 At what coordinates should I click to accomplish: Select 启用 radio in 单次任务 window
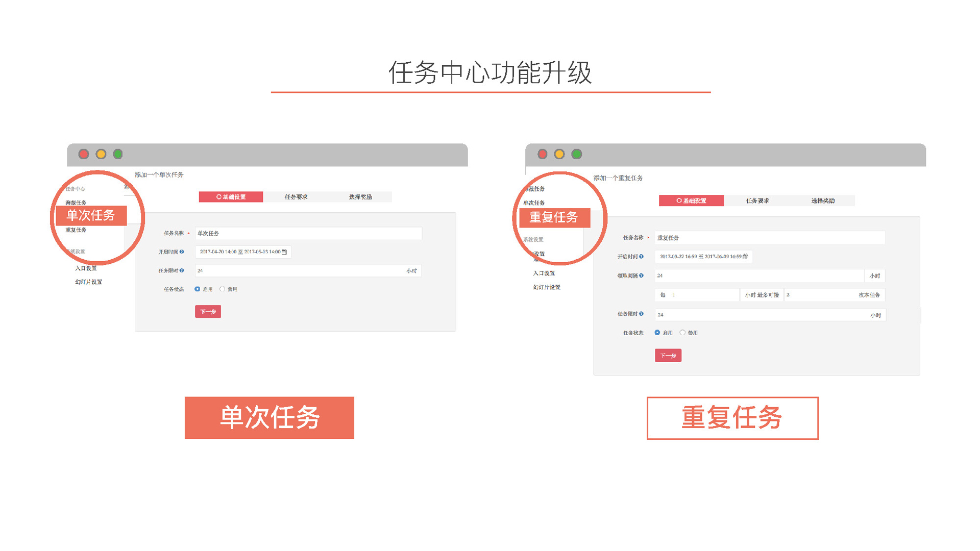coord(197,289)
